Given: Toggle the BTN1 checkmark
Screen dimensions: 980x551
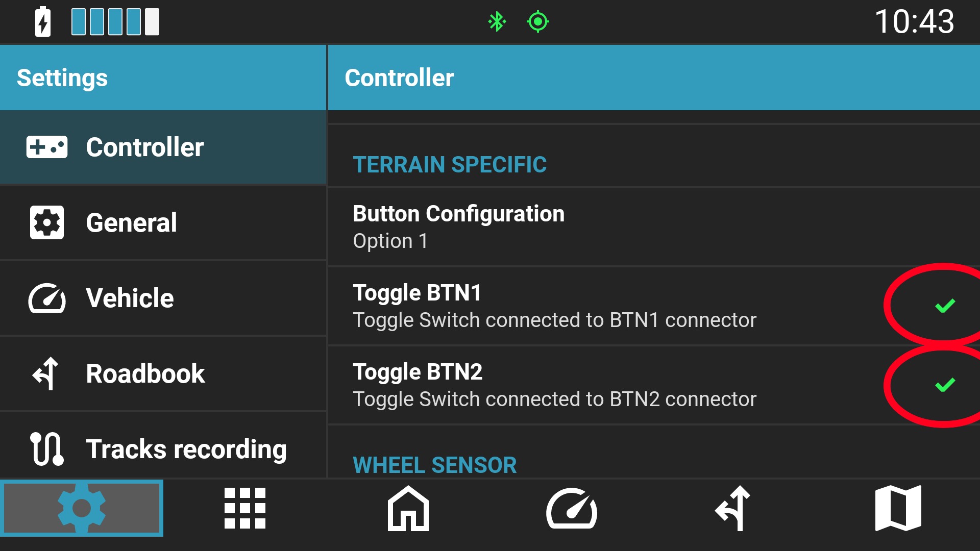Looking at the screenshot, I should tap(945, 306).
